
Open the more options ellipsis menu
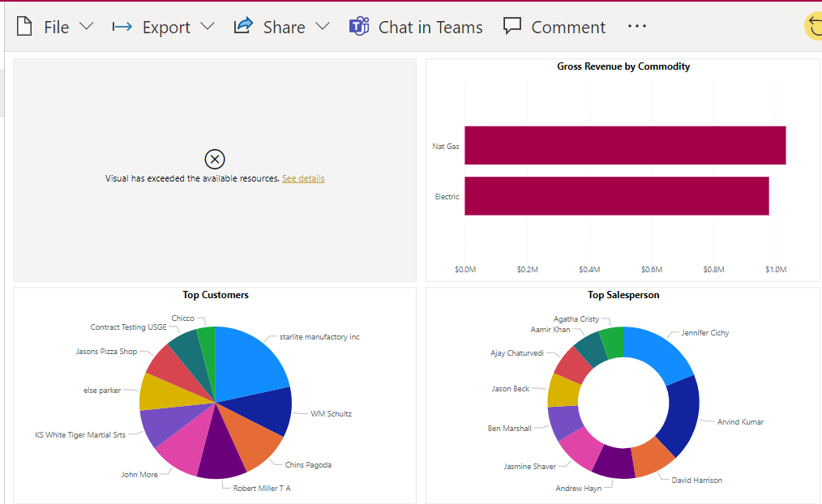(637, 26)
